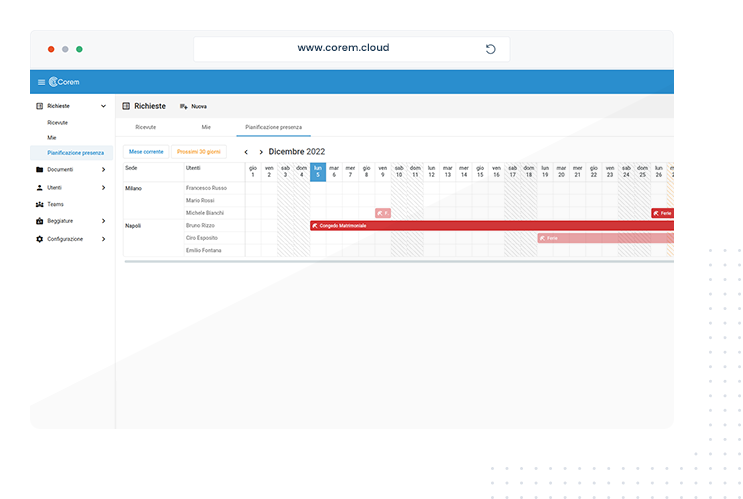
Task: Click the Milano location cell
Action: [154, 200]
